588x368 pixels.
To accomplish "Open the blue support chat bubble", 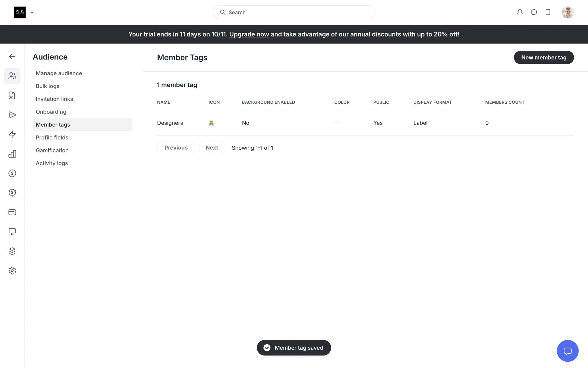I will (567, 351).
